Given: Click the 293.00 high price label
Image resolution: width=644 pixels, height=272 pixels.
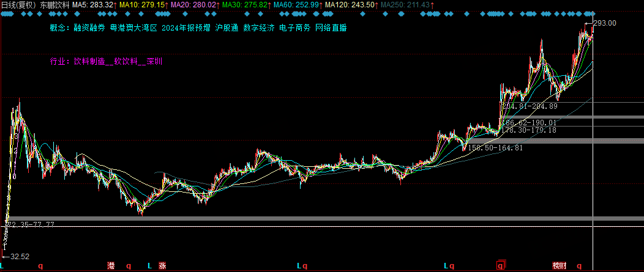Looking at the screenshot, I should tap(605, 23).
